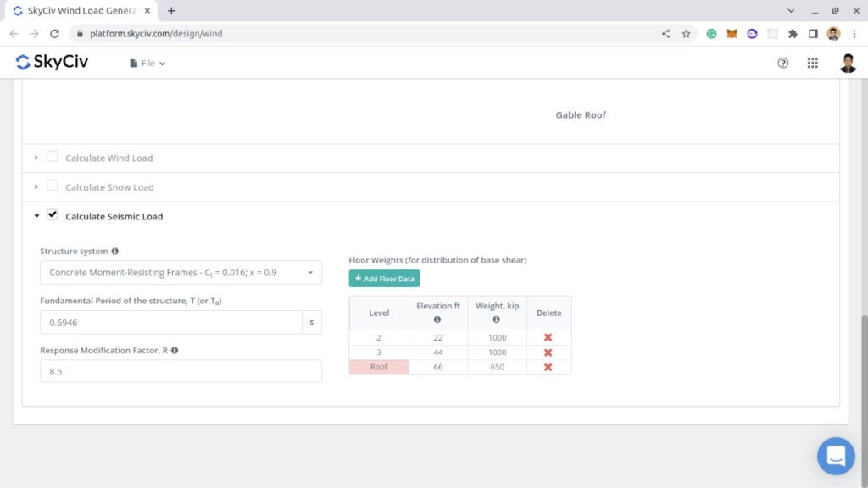Viewport: 868px width, 488px height.
Task: Open the File menu
Action: pyautogui.click(x=147, y=64)
